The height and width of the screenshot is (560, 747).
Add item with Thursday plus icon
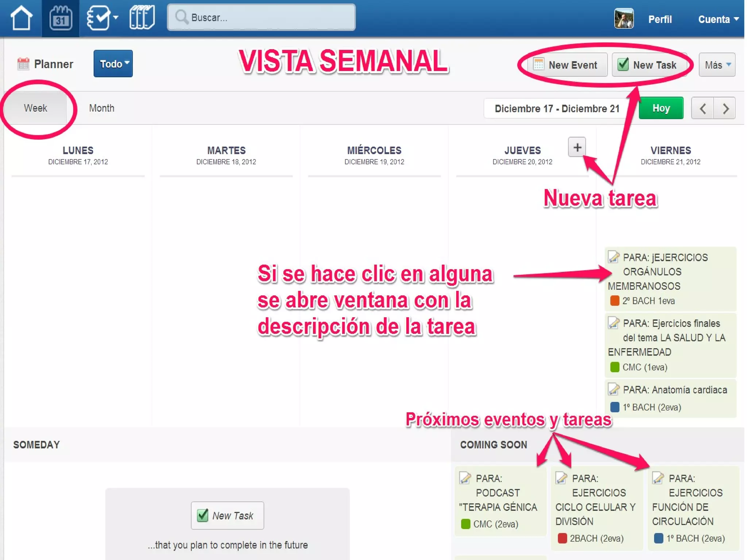[x=577, y=147]
